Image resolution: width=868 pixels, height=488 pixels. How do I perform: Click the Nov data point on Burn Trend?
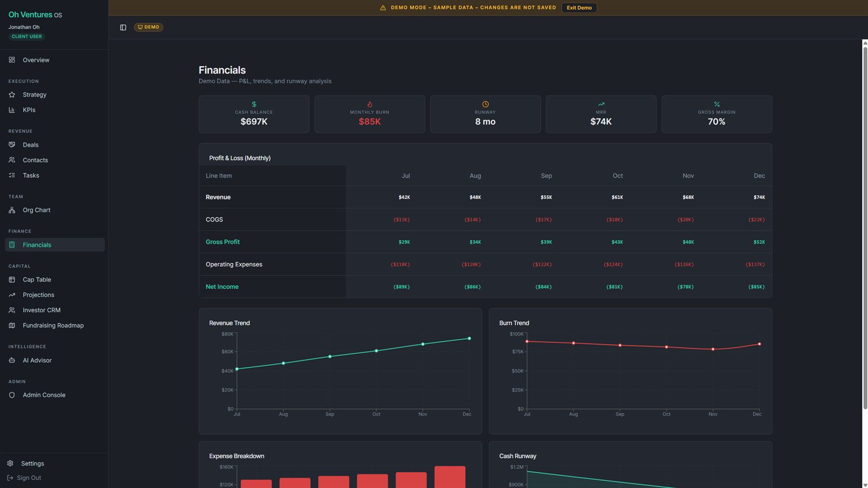(713, 350)
